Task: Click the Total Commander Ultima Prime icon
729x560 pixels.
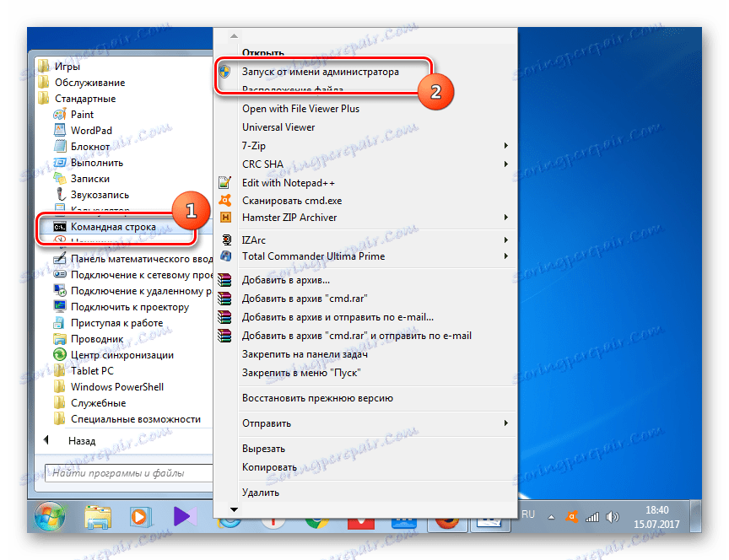Action: [x=226, y=256]
